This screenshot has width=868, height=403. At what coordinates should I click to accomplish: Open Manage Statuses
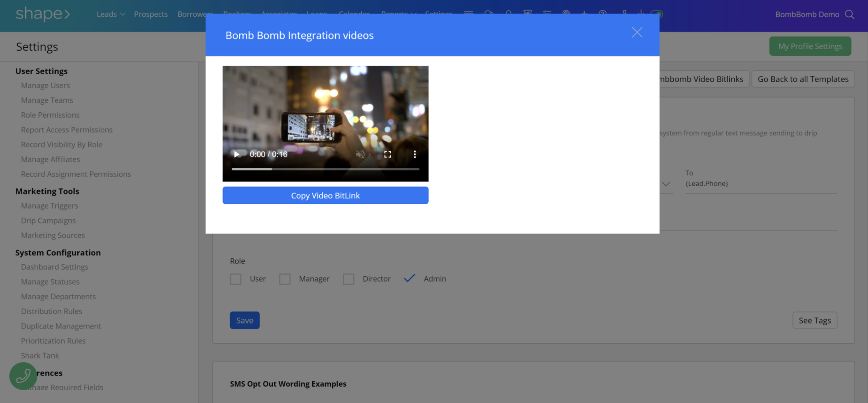click(x=50, y=282)
